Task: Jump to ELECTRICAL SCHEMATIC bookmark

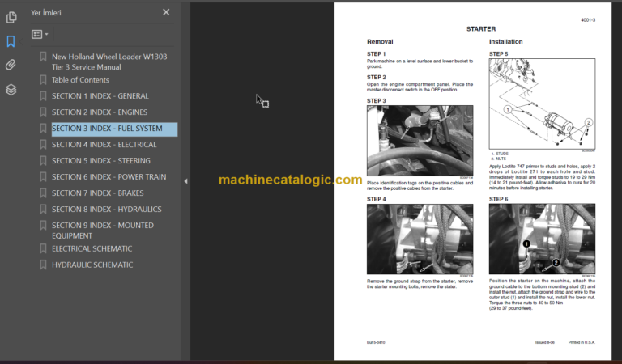Action: coord(92,249)
